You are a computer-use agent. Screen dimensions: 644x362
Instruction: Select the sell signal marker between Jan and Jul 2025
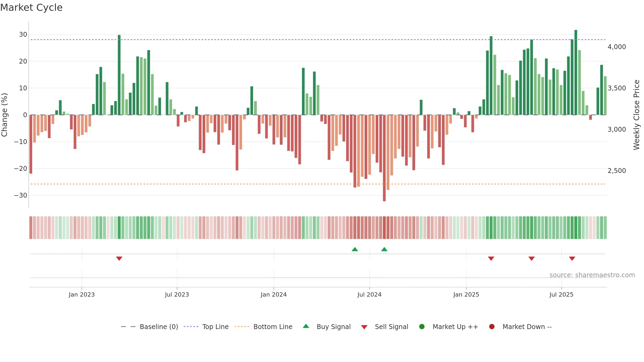(x=532, y=258)
